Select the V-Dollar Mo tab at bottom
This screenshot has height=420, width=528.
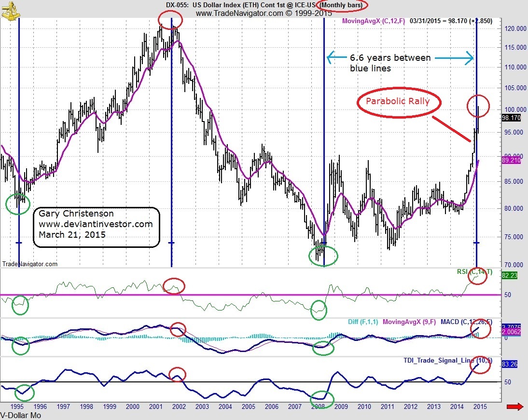coord(21,415)
